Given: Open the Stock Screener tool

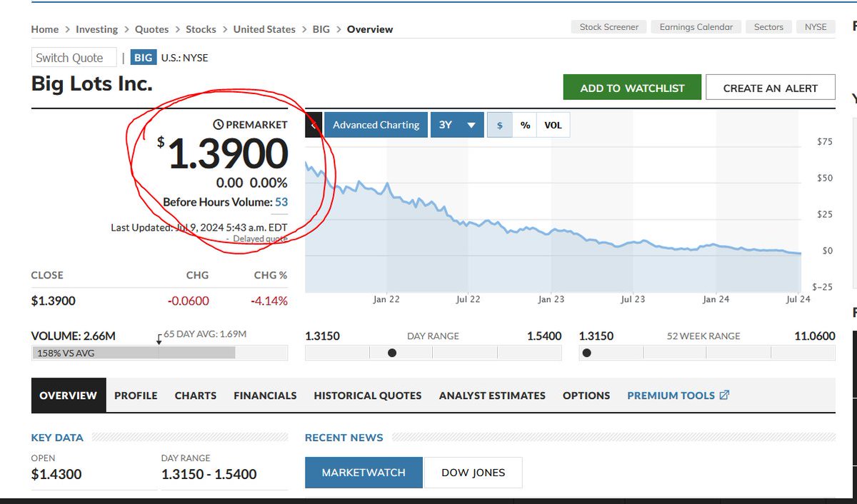Looking at the screenshot, I should pos(609,27).
